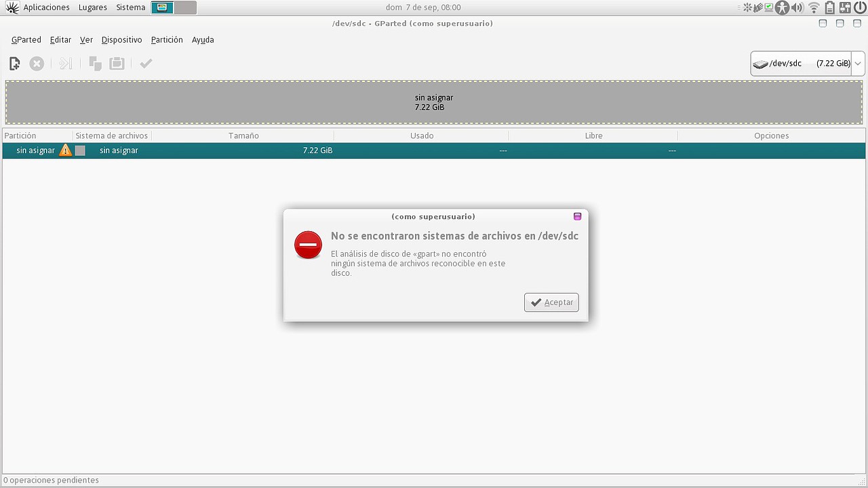Open the accessibility person tray icon

coord(783,7)
